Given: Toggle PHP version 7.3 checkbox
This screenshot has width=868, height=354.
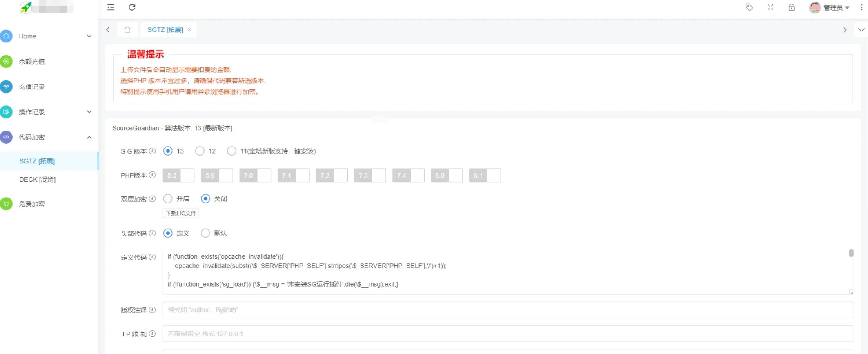Looking at the screenshot, I should [x=370, y=175].
